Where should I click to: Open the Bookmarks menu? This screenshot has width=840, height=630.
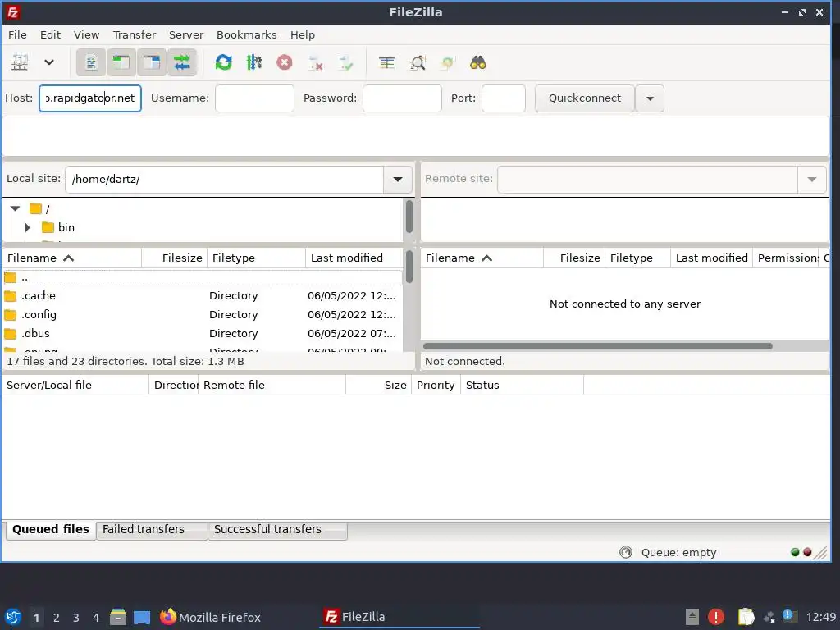click(246, 34)
